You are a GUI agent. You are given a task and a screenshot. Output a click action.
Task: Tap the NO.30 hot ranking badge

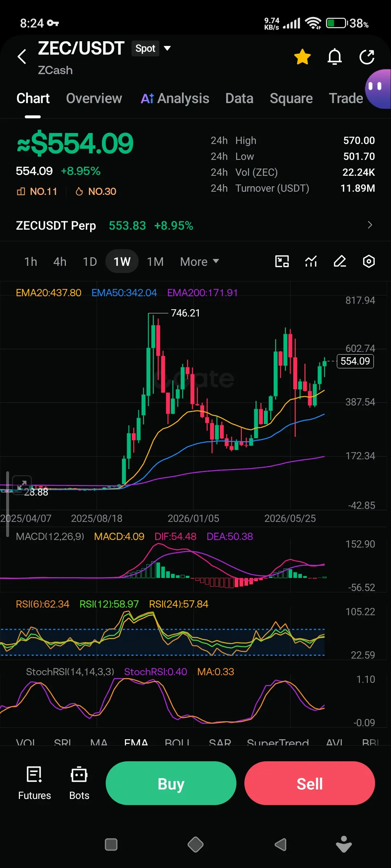(x=96, y=191)
